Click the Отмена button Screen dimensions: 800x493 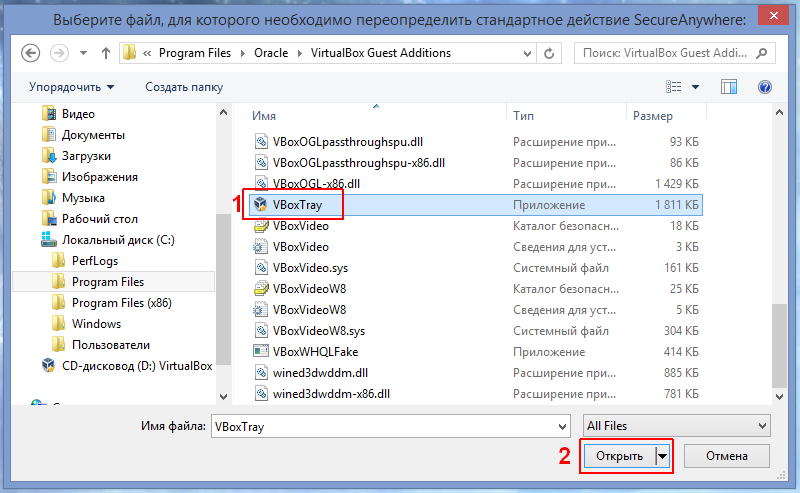point(727,456)
